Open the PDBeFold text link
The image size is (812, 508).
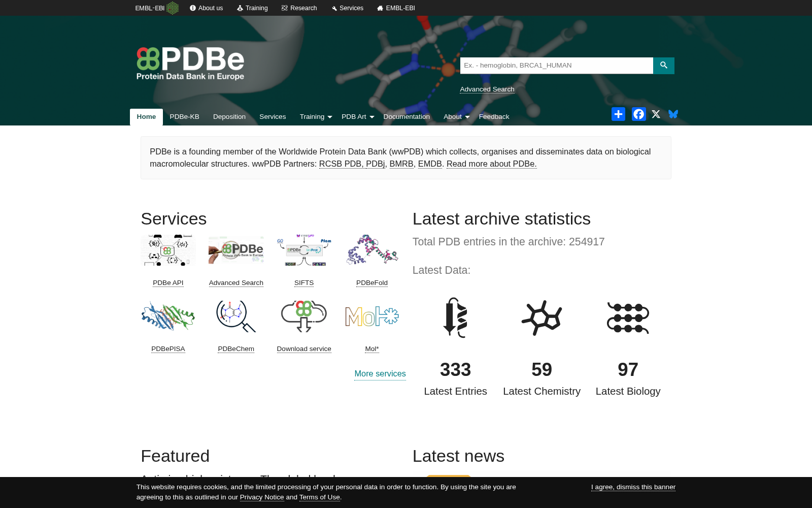[x=372, y=283]
